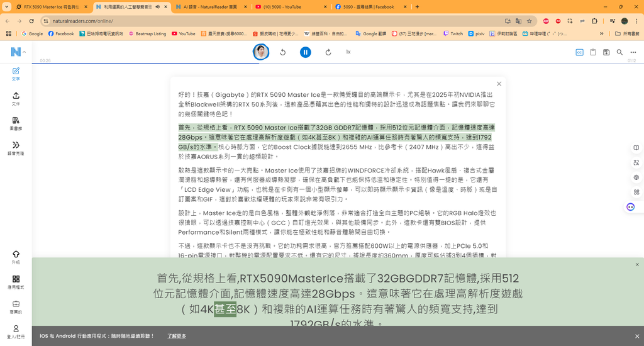Open the 1x playback speed menu
The height and width of the screenshot is (346, 644).
348,52
